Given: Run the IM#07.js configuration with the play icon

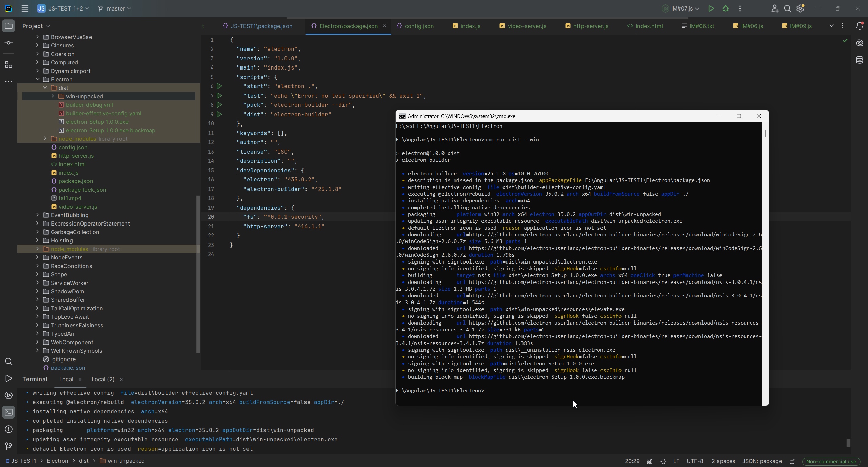Looking at the screenshot, I should point(711,8).
